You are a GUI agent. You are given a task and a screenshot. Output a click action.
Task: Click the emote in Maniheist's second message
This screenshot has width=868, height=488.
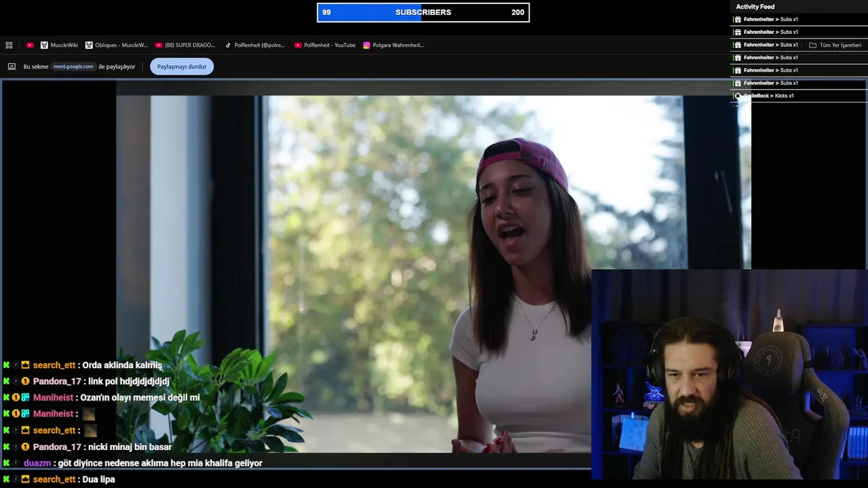tap(89, 414)
